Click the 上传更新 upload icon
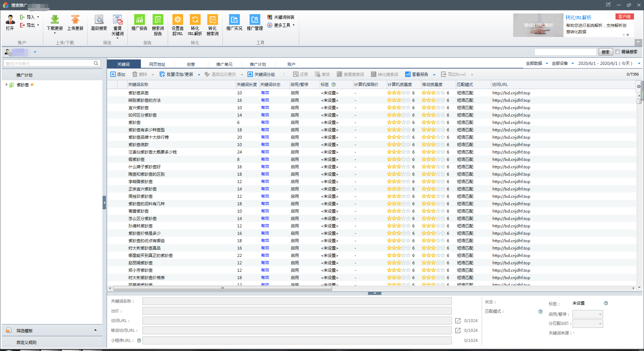Screen dimensions: 644x351 click(75, 20)
